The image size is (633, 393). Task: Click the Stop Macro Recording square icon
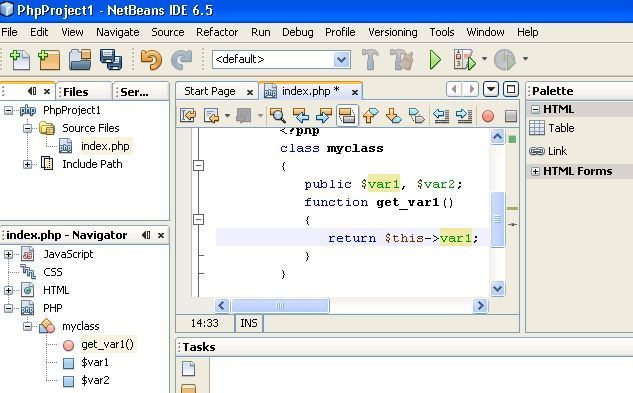tap(511, 116)
